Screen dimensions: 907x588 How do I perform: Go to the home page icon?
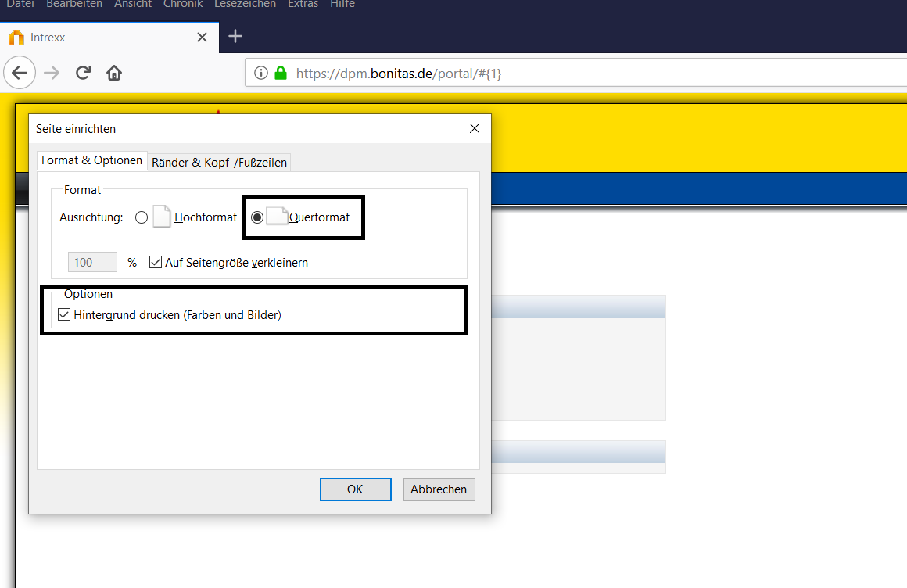pos(114,73)
